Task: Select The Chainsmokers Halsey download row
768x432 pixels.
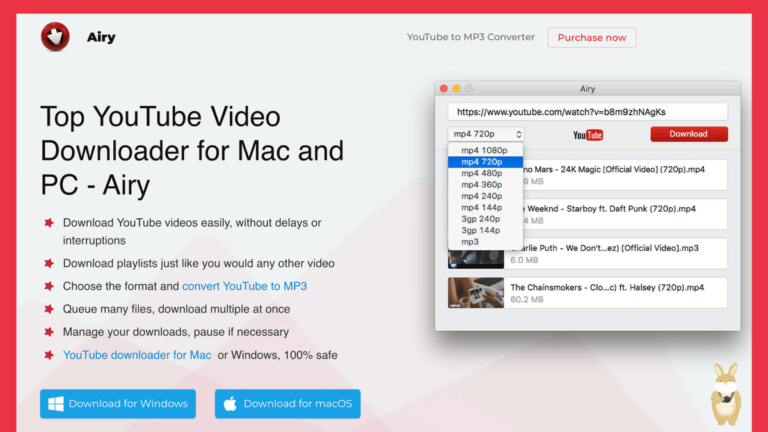Action: click(587, 293)
